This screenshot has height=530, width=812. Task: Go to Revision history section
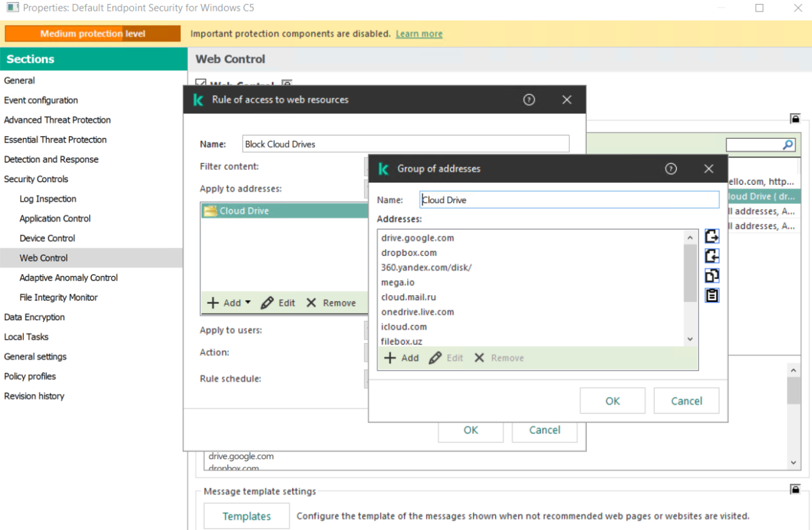(34, 396)
